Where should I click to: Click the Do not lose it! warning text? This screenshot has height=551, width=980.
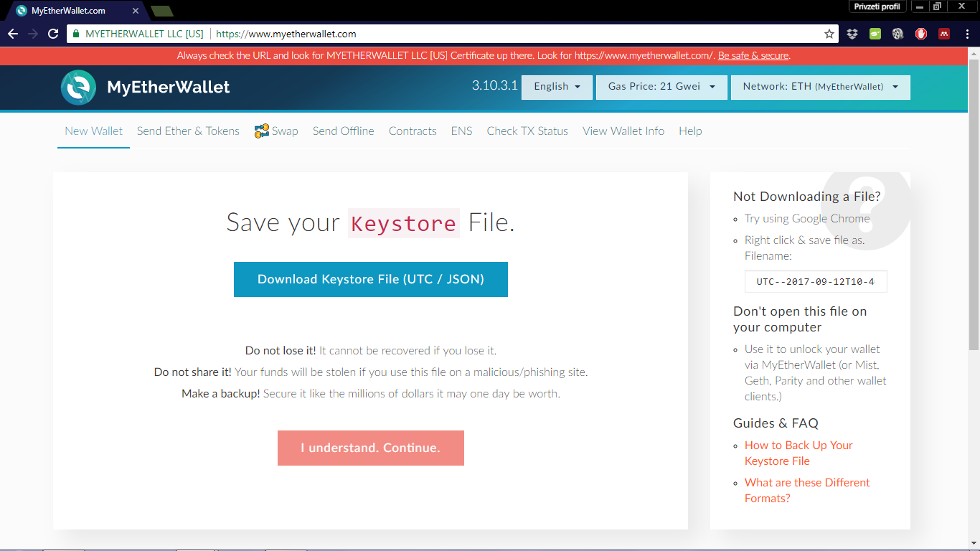281,351
